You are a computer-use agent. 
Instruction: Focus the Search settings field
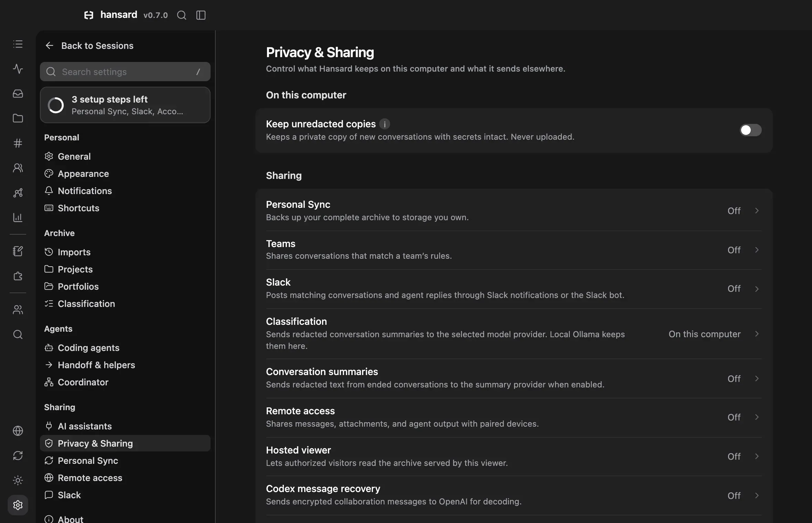125,72
